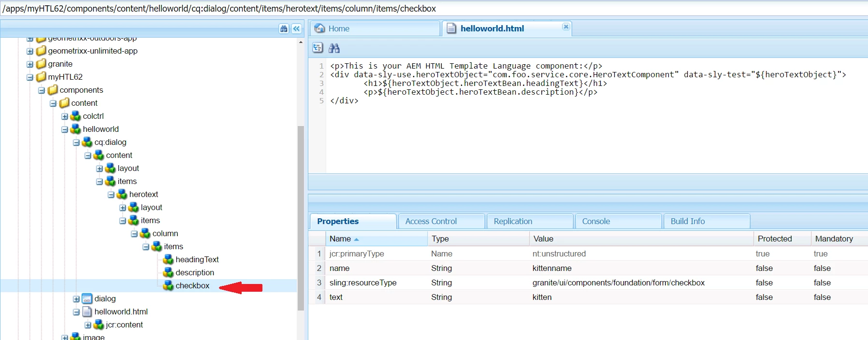Expand the layout node under herotext
The height and width of the screenshot is (340, 868).
click(123, 208)
